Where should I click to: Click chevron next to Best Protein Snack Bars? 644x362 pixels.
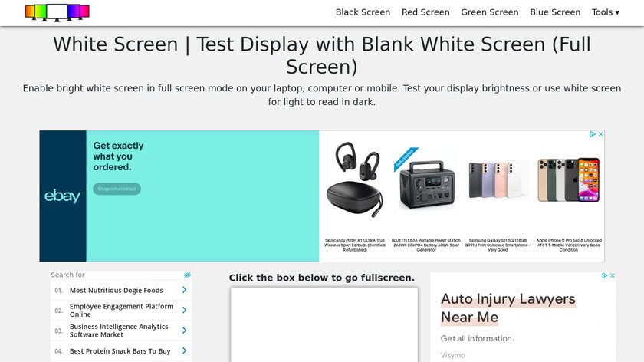(x=184, y=351)
